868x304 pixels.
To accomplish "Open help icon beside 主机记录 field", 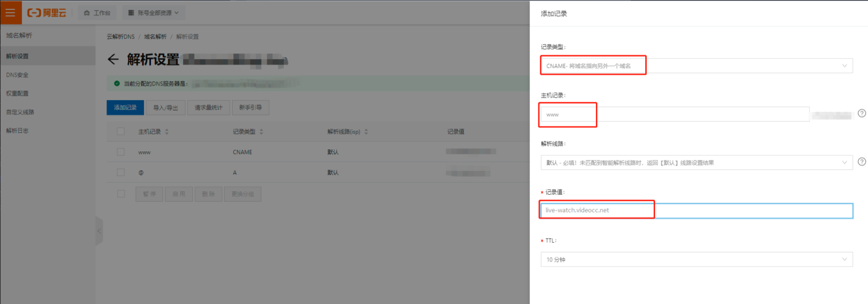I will click(862, 113).
